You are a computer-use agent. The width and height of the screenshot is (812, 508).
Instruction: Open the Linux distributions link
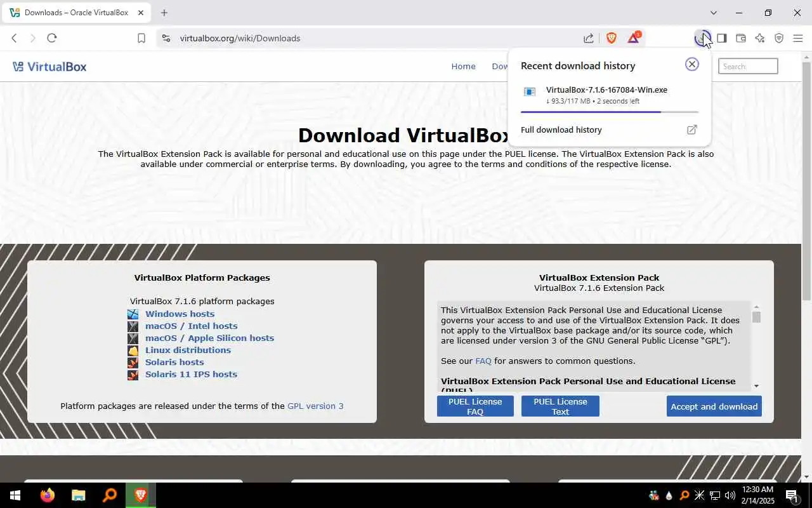pos(188,350)
